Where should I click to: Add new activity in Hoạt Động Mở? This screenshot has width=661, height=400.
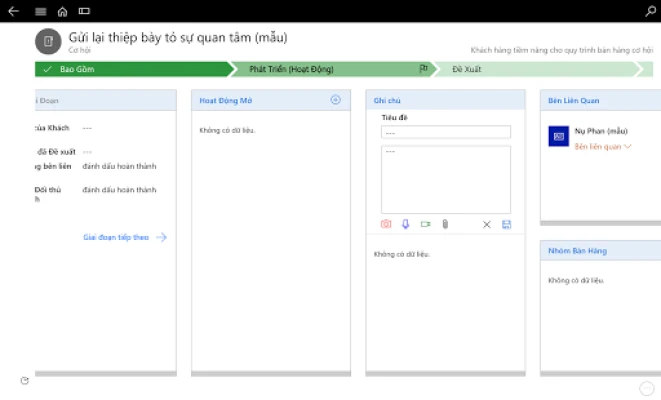tap(335, 100)
